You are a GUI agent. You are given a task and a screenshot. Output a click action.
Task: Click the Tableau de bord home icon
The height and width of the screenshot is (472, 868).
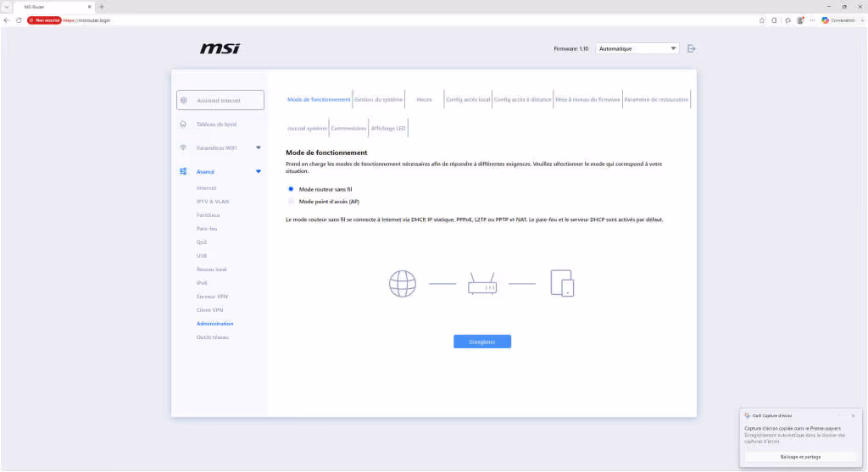pyautogui.click(x=183, y=124)
